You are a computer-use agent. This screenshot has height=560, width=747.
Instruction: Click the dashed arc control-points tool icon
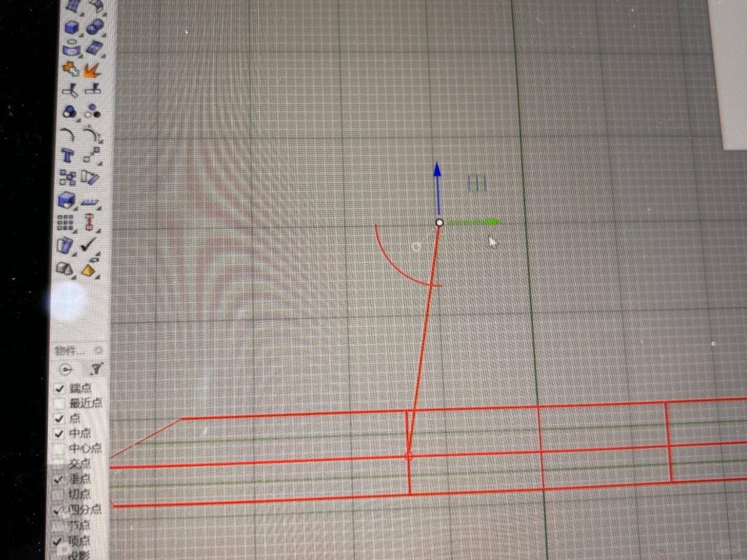coord(92,134)
